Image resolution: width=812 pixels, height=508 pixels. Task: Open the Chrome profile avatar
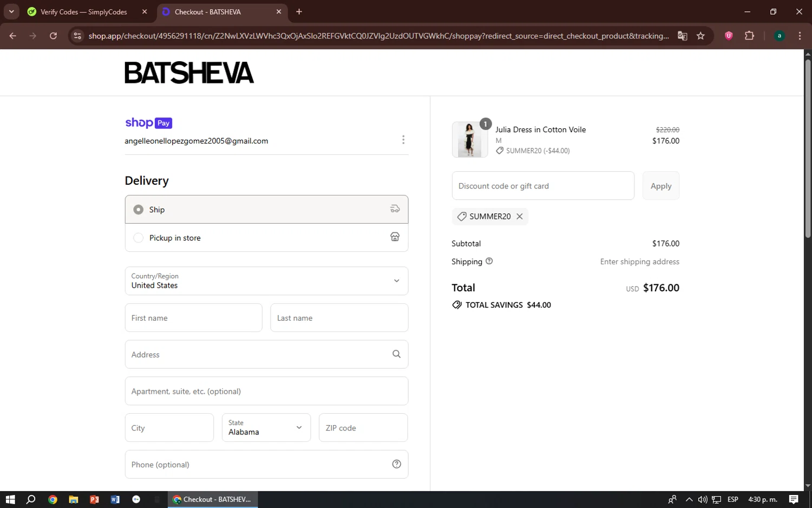(779, 36)
